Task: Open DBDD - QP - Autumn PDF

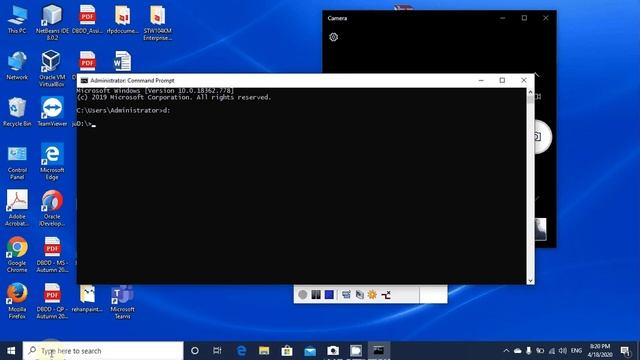Action: click(52, 301)
